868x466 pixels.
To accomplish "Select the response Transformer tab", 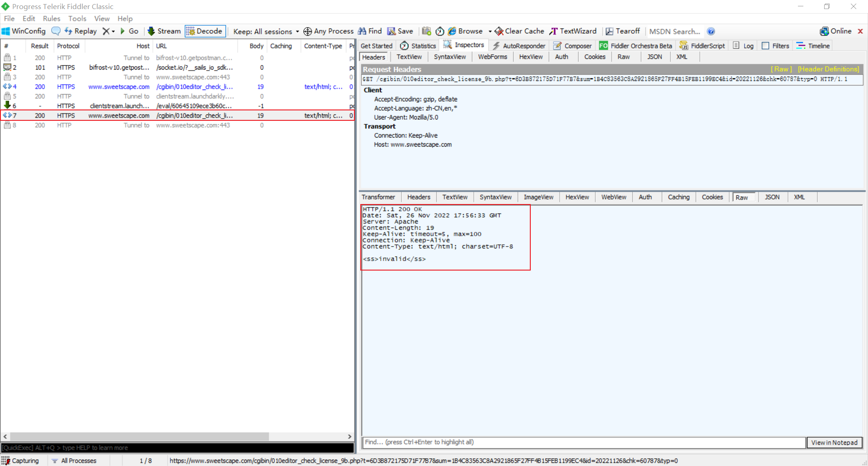I will click(378, 197).
